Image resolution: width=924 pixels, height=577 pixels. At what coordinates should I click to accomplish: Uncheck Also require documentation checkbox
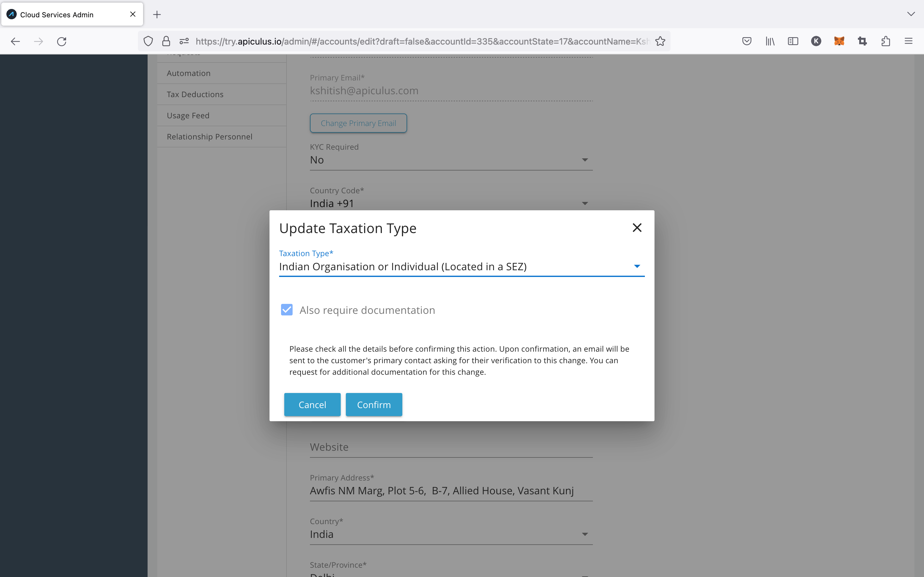coord(287,310)
